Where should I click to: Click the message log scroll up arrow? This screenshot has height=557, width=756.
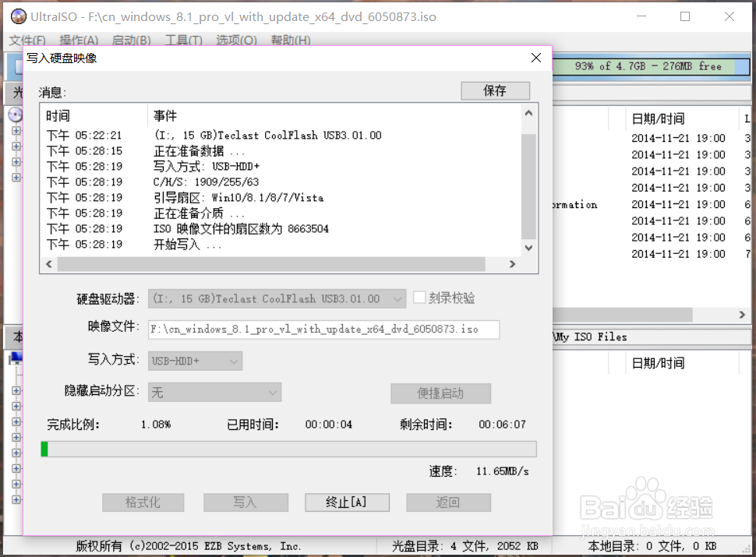(528, 113)
